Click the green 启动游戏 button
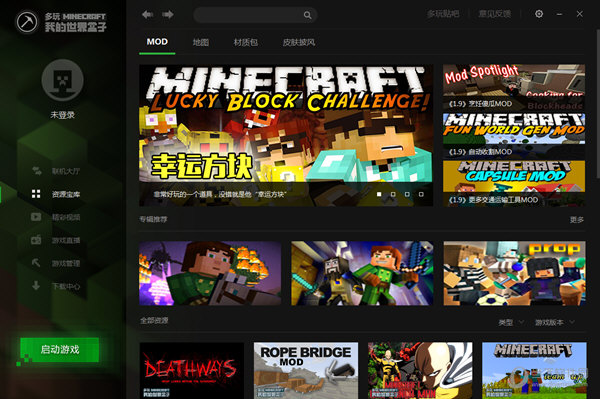The height and width of the screenshot is (399, 600). click(x=60, y=349)
